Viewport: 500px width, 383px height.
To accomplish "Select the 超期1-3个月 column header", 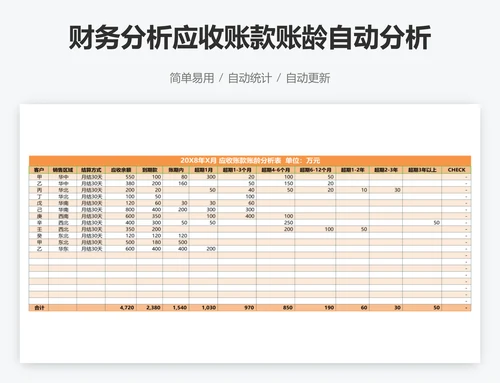I will [x=237, y=170].
